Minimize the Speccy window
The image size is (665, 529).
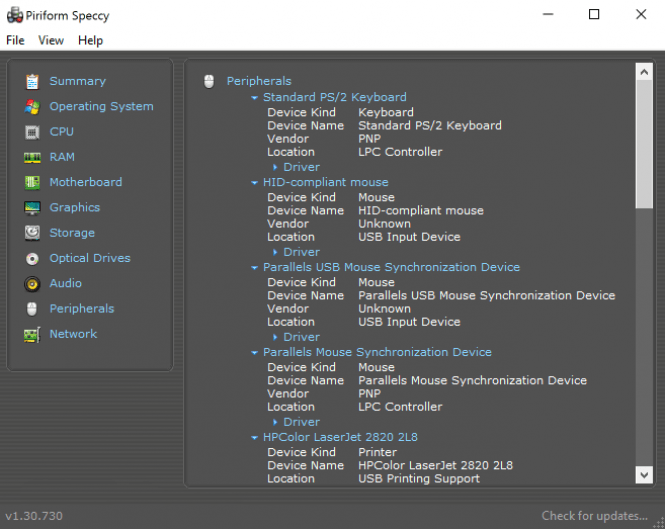coord(548,14)
